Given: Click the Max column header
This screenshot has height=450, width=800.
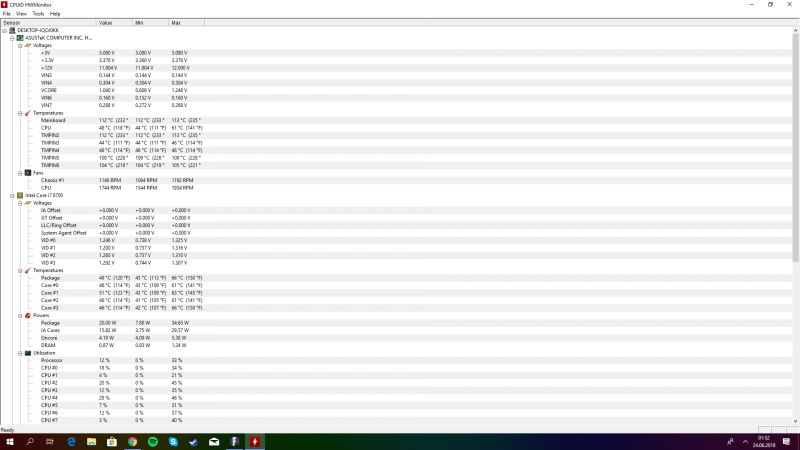Looking at the screenshot, I should [187, 23].
